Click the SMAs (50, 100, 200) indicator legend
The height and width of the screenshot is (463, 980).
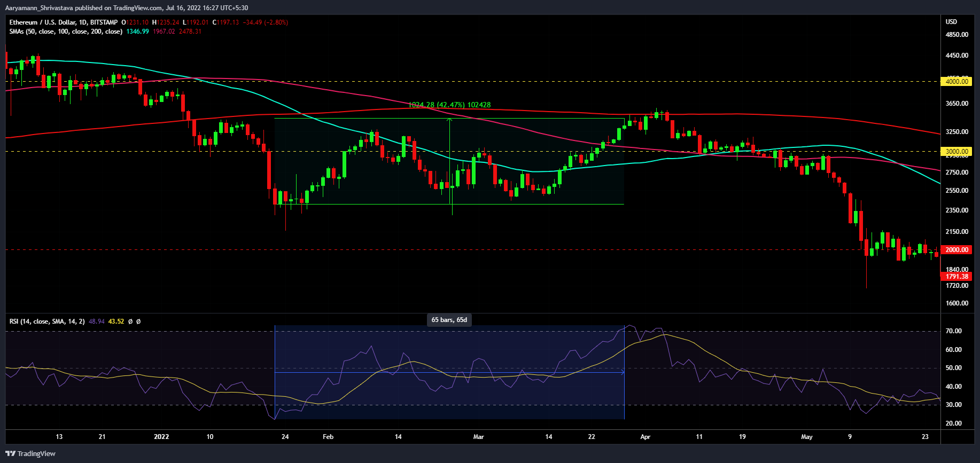[x=65, y=32]
